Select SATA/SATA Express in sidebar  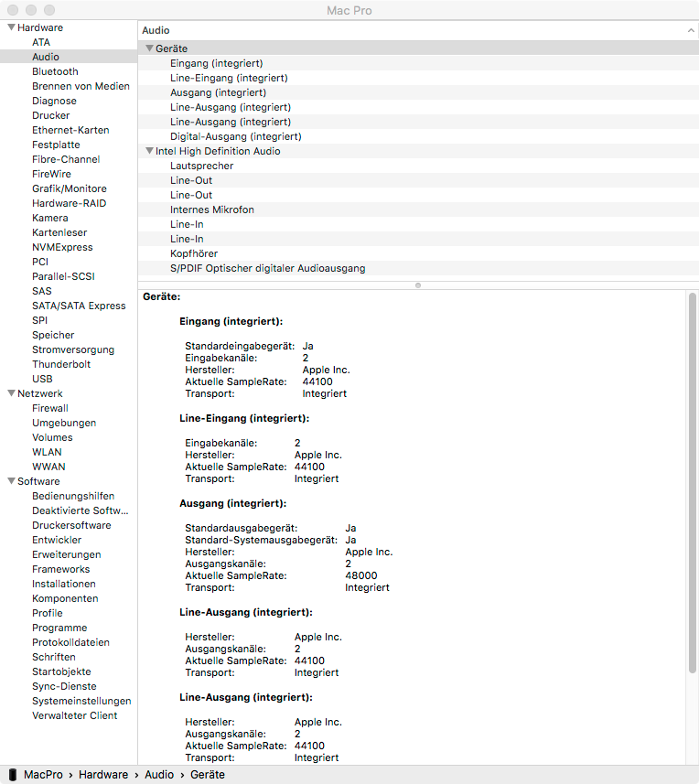tap(79, 306)
